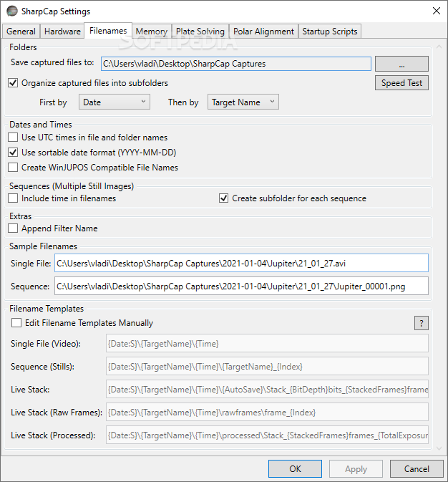The height and width of the screenshot is (482, 448).
Task: Click the Sequence (Stills) template field
Action: (267, 367)
